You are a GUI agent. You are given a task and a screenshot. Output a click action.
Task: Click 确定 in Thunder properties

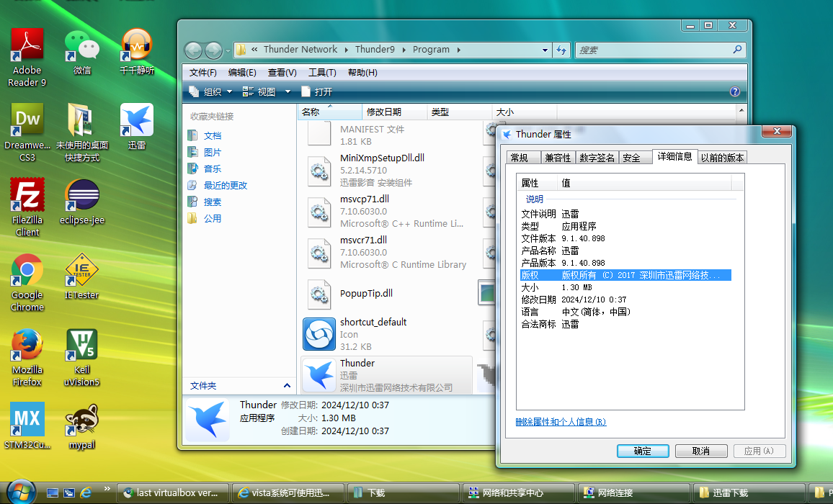643,451
